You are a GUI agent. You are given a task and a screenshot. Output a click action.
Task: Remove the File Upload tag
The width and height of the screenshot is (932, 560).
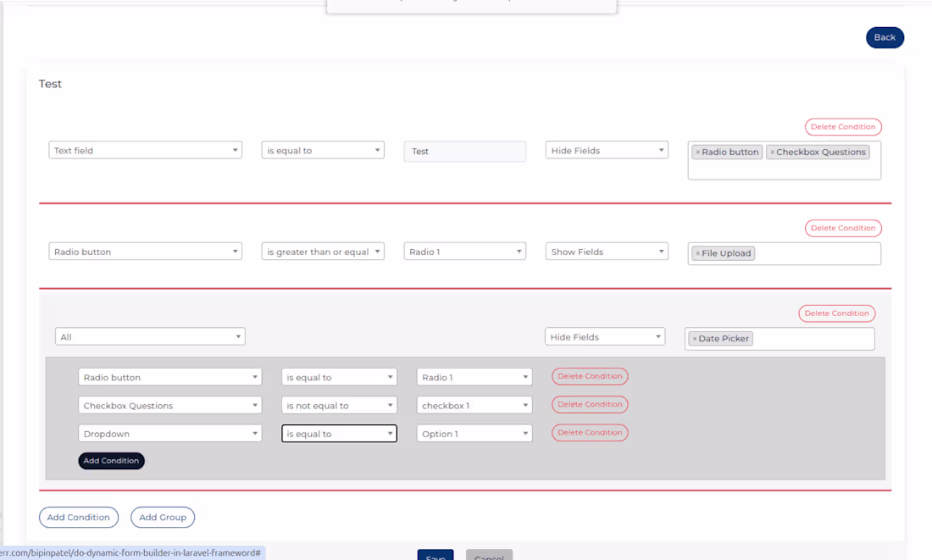click(x=698, y=253)
